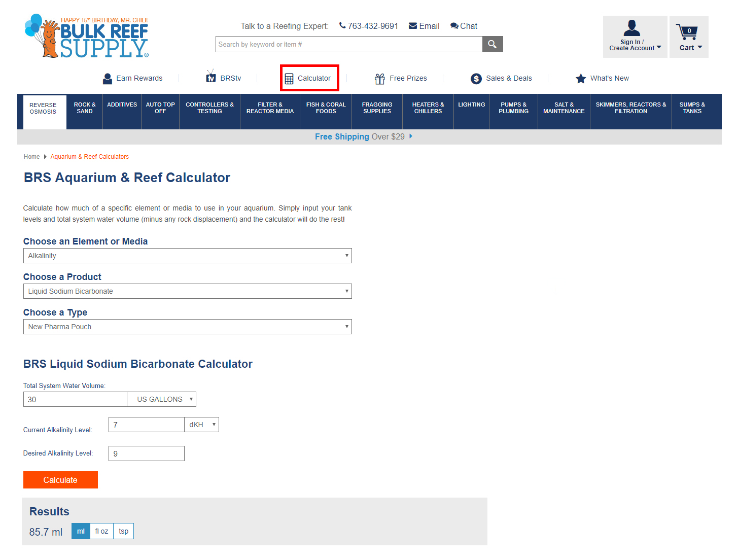Select the ml results unit
Screen dimensions: 738x560
pos(81,531)
